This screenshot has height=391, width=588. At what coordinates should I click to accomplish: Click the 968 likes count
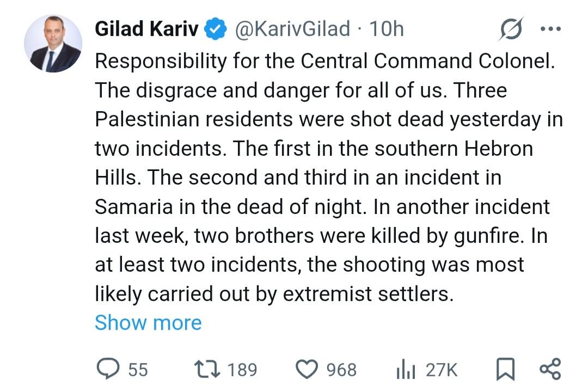pyautogui.click(x=341, y=370)
